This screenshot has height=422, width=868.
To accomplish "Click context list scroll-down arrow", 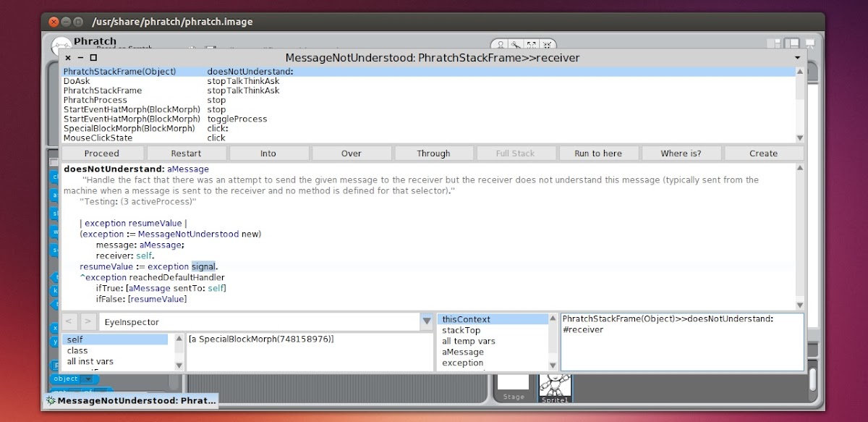I will [553, 366].
